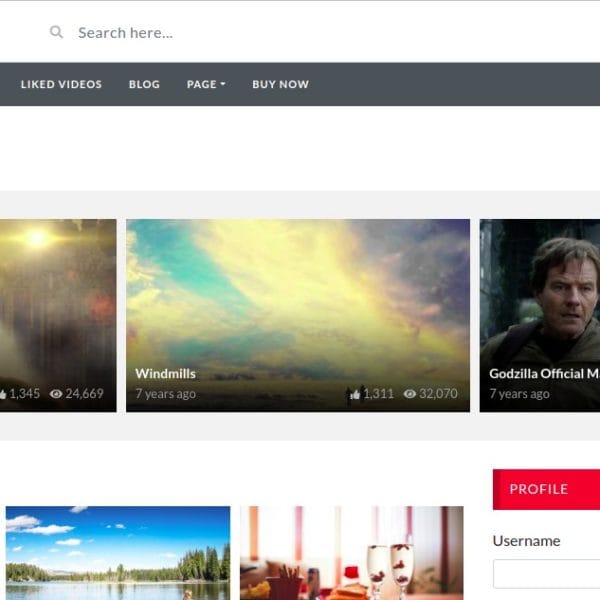The height and width of the screenshot is (600, 600).
Task: Select the Godzilla video thumbnail
Action: coord(540,290)
